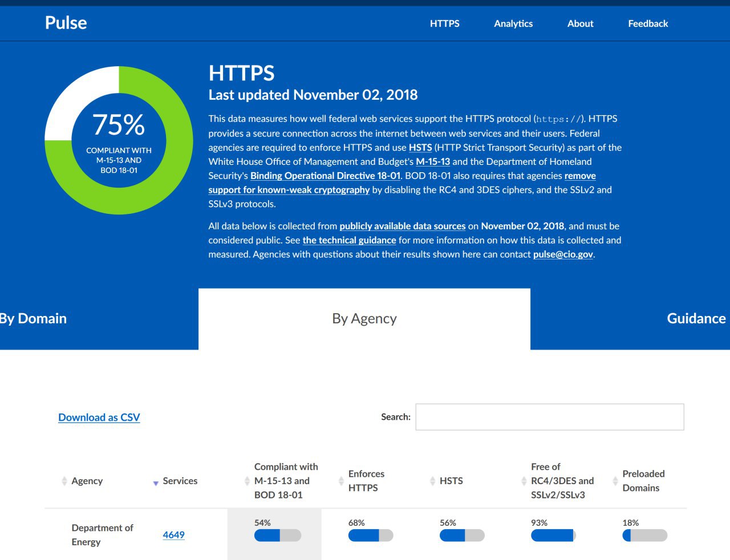
Task: Click the 'Last updated November 02, 2018' text
Action: point(313,95)
